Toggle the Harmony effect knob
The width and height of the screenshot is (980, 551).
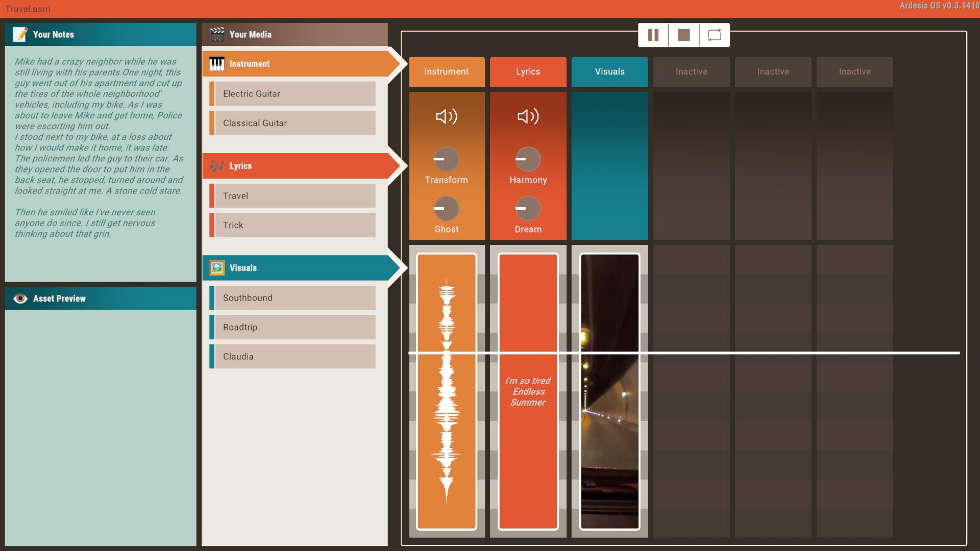pos(528,159)
